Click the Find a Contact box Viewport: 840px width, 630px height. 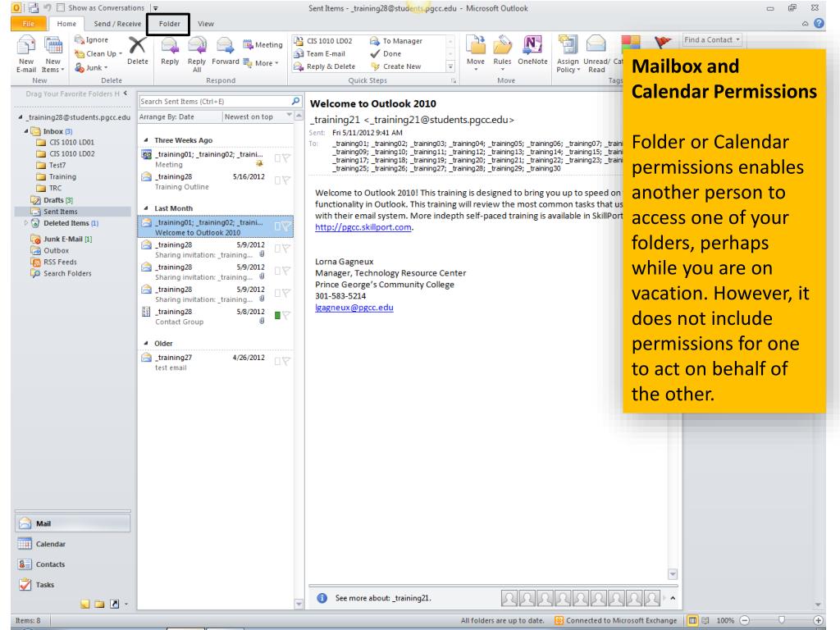pos(711,39)
